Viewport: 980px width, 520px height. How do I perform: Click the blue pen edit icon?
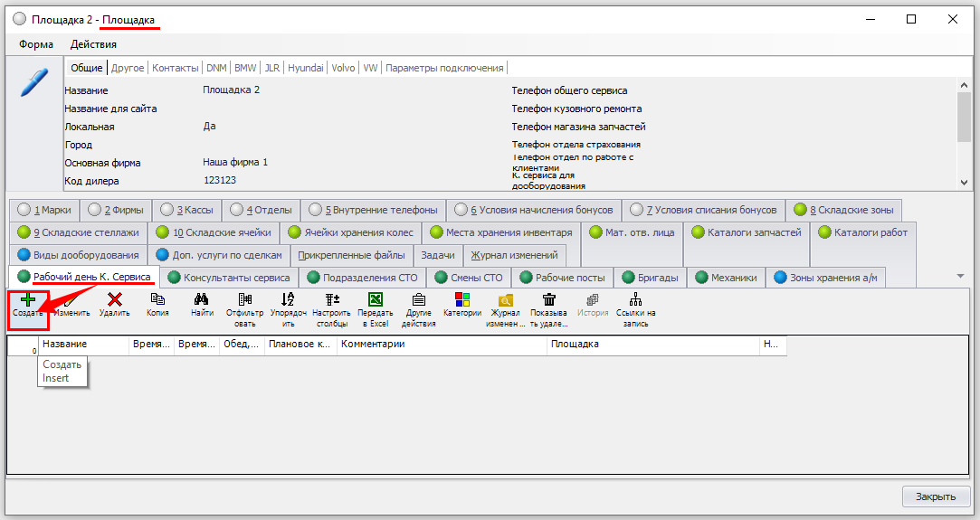point(33,82)
